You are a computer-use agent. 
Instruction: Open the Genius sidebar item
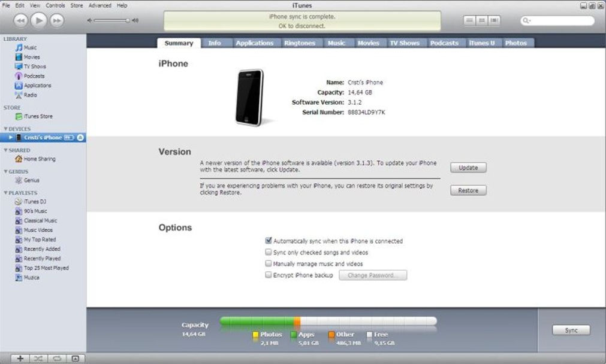coord(31,180)
